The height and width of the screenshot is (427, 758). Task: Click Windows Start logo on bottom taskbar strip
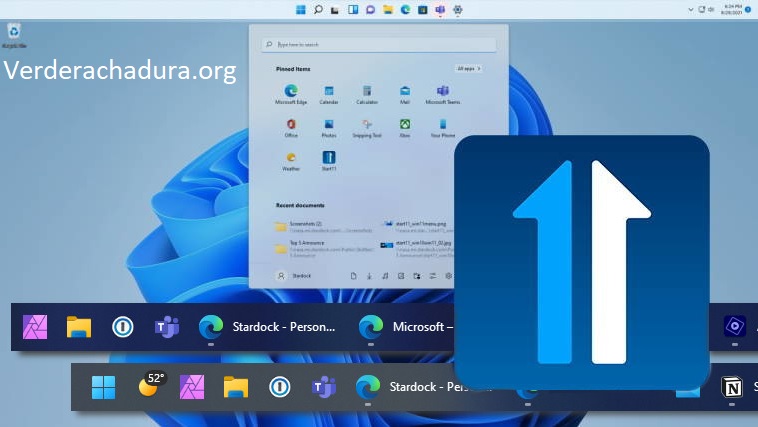point(103,387)
